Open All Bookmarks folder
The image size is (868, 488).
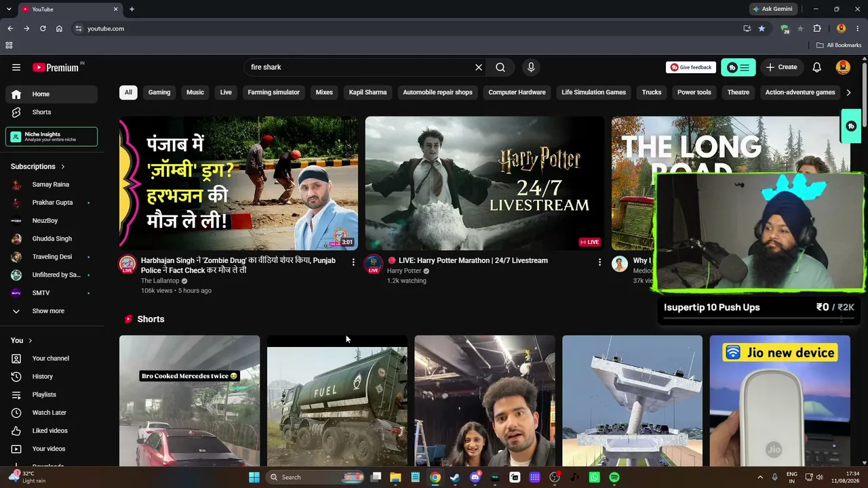pos(839,45)
